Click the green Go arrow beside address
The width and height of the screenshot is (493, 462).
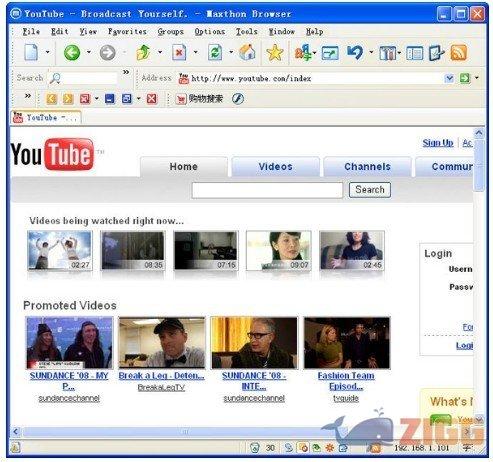(464, 78)
